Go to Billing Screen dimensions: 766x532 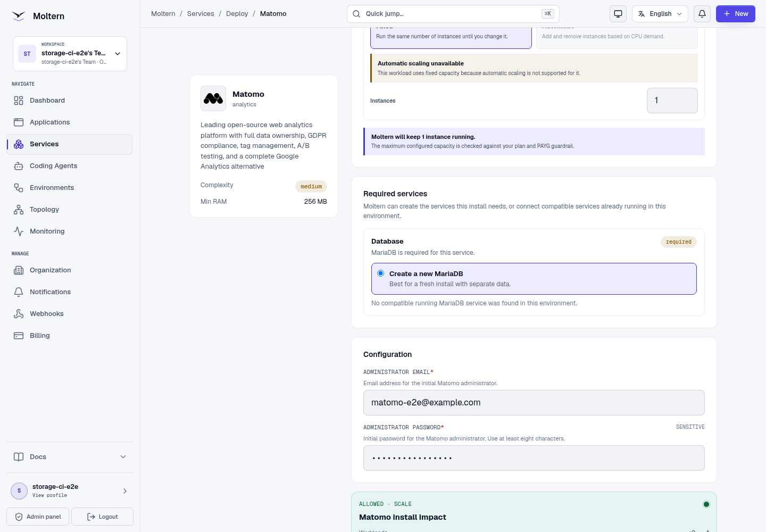[x=69, y=336]
